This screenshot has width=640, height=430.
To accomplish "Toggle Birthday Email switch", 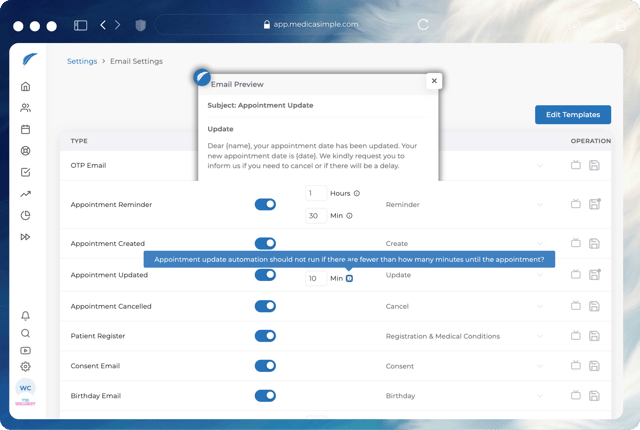I will click(265, 396).
